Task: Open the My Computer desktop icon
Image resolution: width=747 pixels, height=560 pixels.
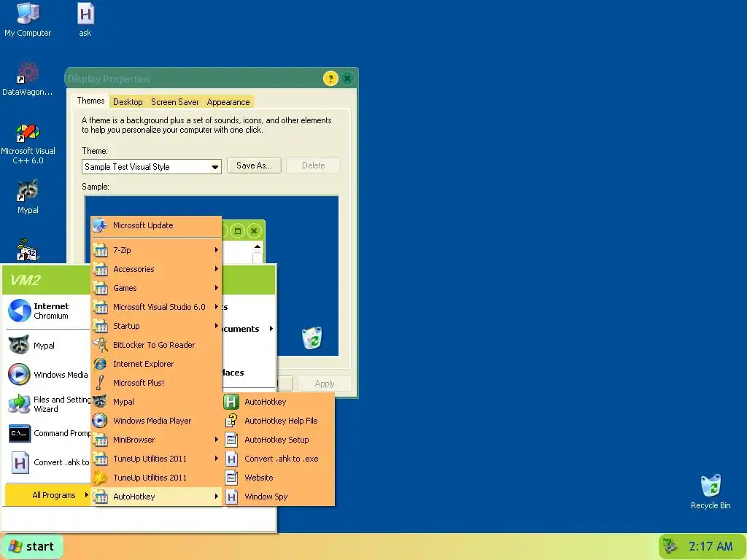Action: 28,20
